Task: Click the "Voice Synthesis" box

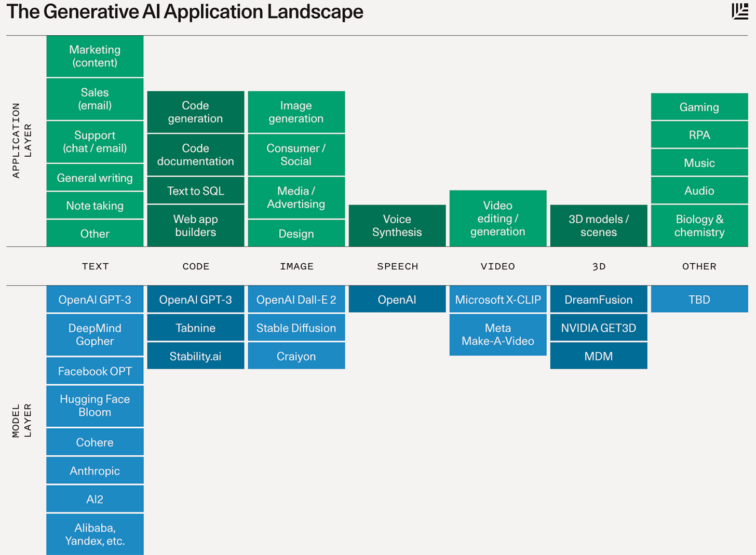Action: 397,225
